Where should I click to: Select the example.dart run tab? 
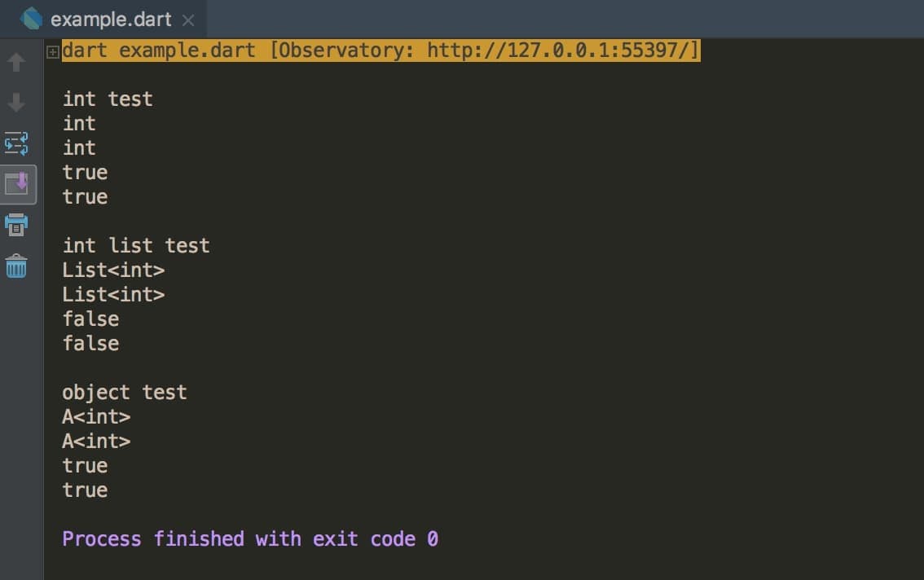[103, 20]
